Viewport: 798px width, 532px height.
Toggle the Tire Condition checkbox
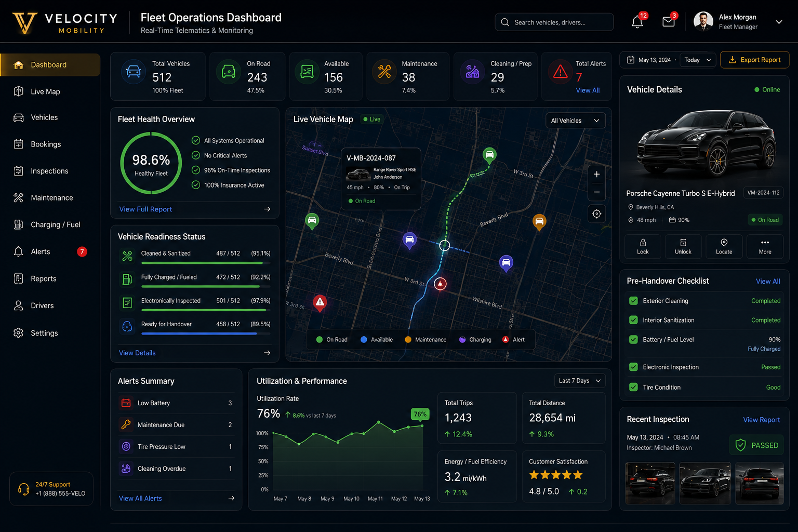coord(633,387)
